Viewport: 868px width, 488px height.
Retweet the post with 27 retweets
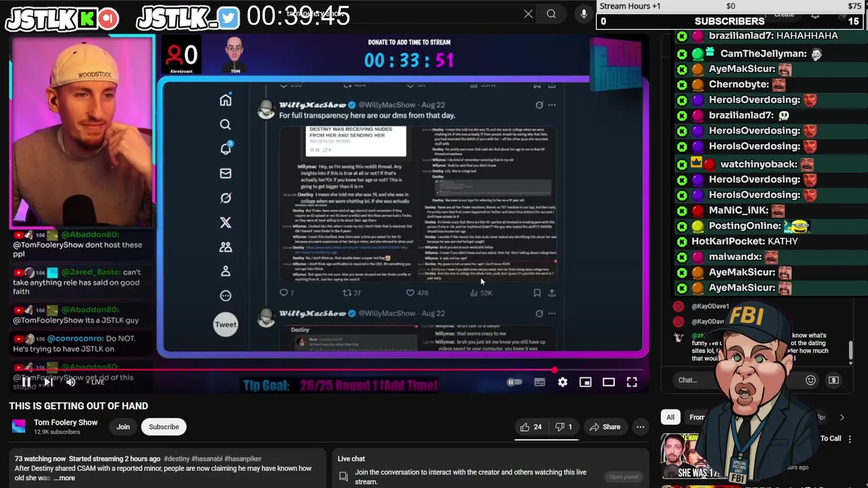[x=351, y=293]
